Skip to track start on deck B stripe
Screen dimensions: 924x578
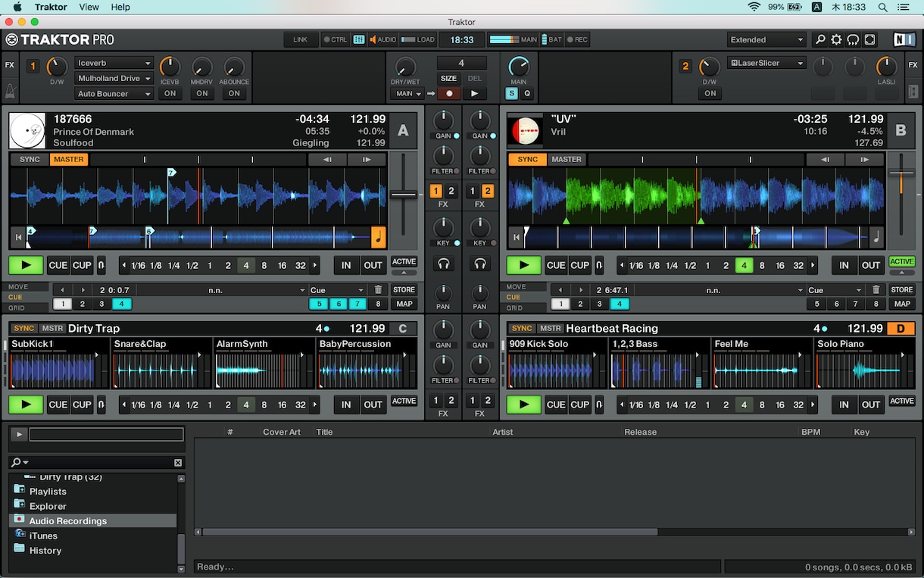pyautogui.click(x=516, y=237)
